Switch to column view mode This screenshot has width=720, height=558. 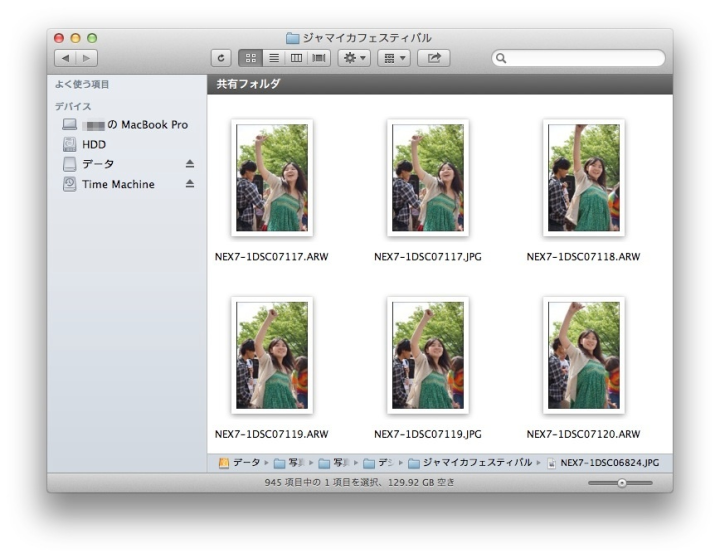[296, 59]
